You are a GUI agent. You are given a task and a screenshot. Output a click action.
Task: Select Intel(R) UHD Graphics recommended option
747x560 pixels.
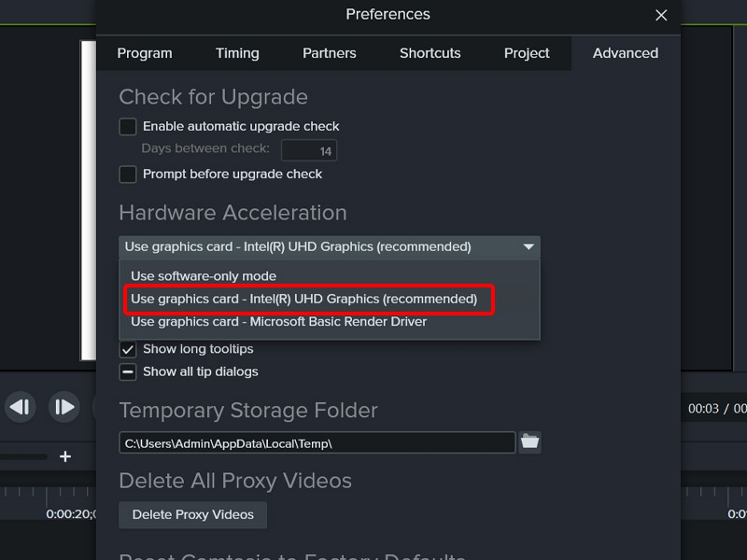pos(303,300)
